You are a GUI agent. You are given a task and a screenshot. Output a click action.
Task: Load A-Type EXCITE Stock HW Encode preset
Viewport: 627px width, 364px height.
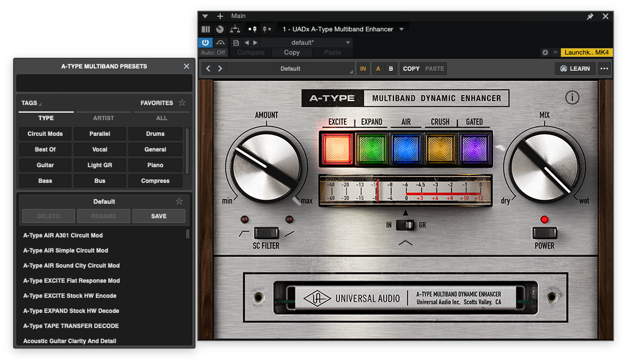pos(70,295)
